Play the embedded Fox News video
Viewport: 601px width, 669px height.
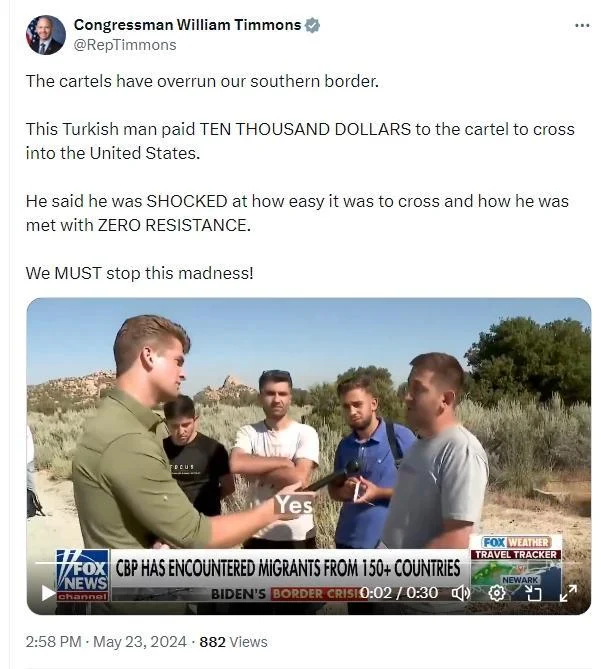[48, 593]
